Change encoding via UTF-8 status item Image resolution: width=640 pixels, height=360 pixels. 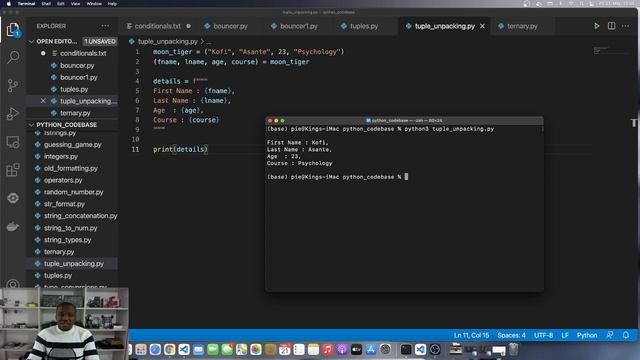[x=543, y=335]
